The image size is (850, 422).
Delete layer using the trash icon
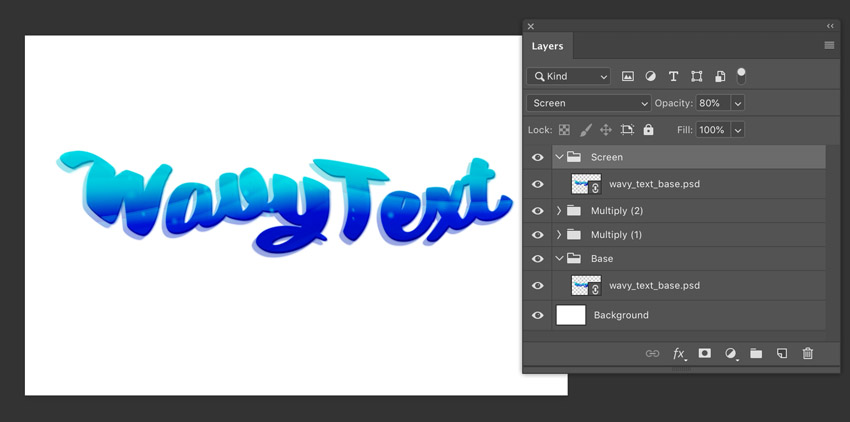tap(808, 354)
